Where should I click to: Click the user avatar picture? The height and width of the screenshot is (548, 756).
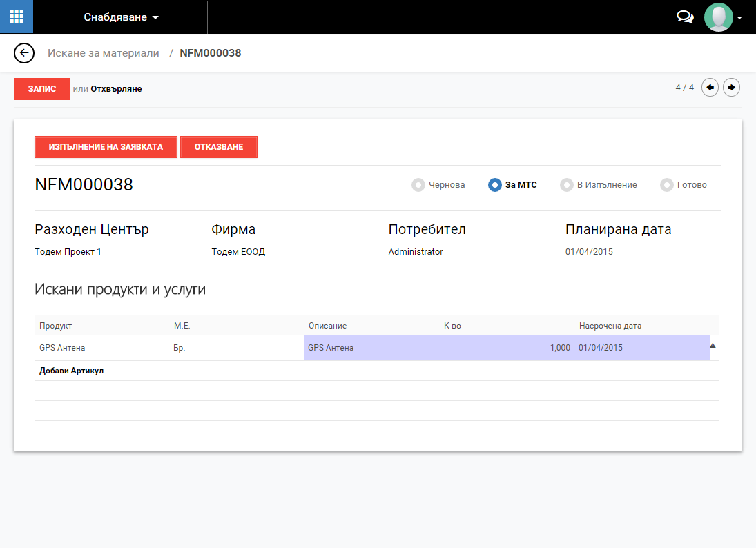pyautogui.click(x=718, y=17)
